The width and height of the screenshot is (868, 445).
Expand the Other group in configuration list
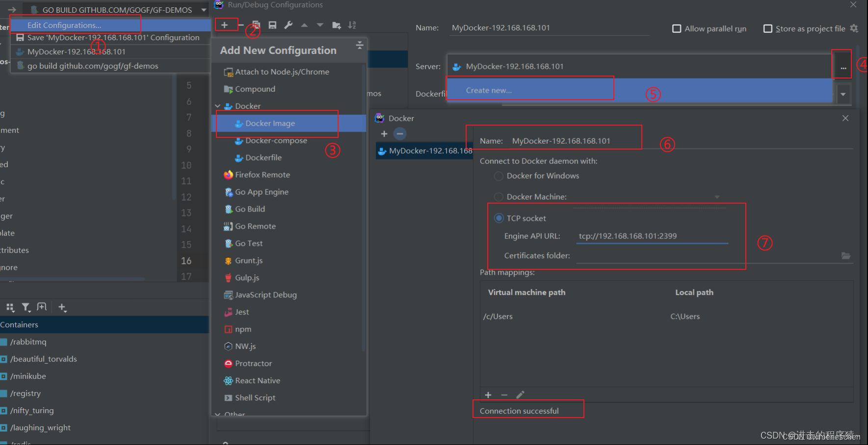218,415
